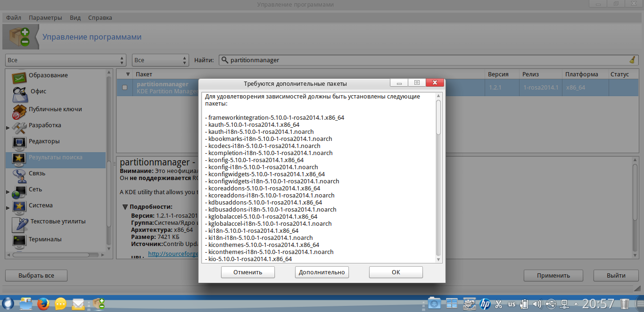Open downloads folder widget in panel
The width and height of the screenshot is (644, 312).
point(434,304)
